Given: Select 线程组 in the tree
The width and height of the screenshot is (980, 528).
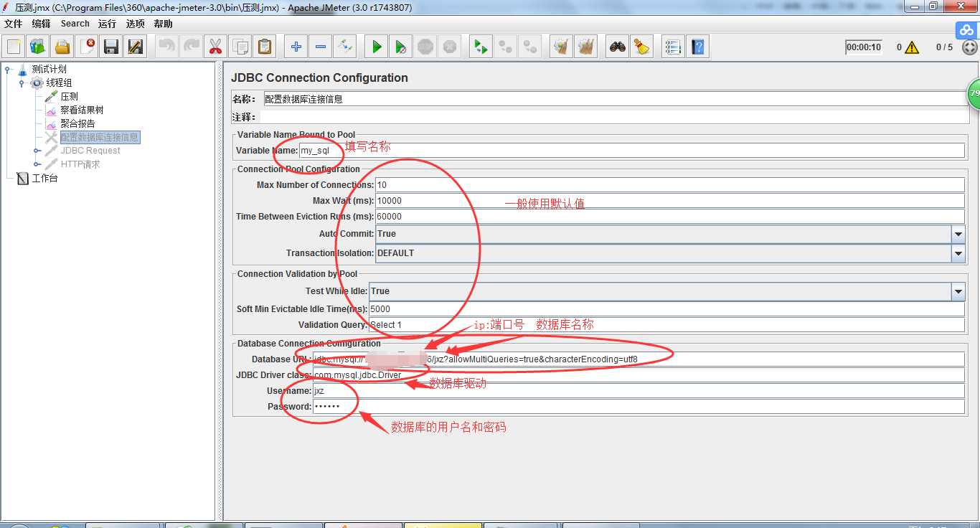Looking at the screenshot, I should [x=59, y=83].
